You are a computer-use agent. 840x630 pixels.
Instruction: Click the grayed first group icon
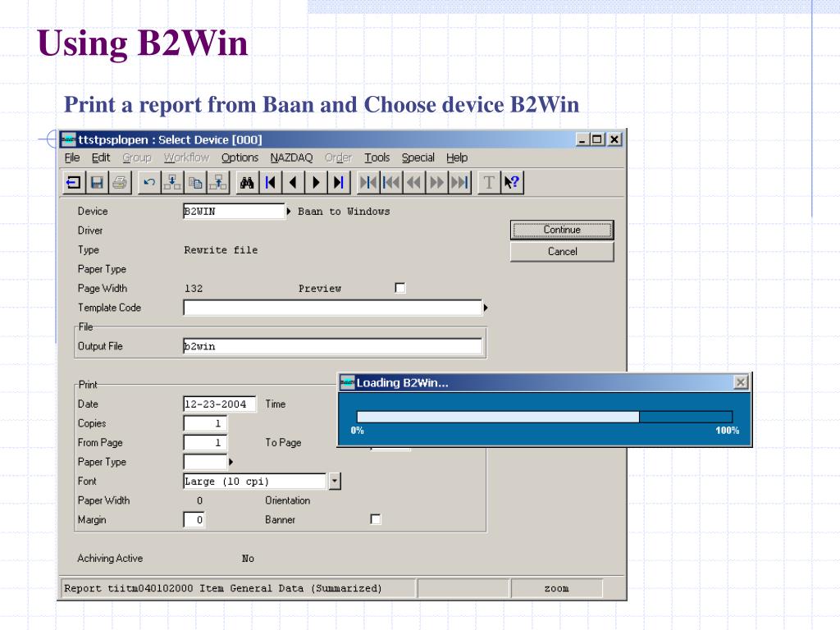click(391, 183)
